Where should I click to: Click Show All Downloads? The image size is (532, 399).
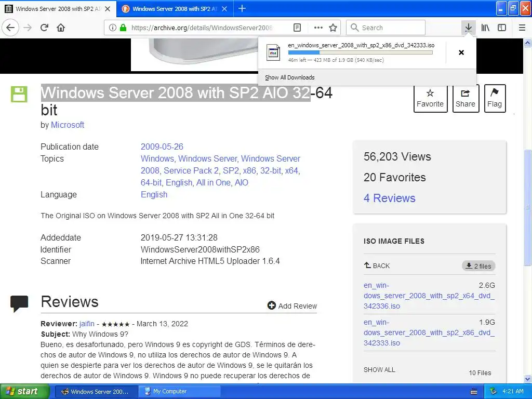pos(290,77)
